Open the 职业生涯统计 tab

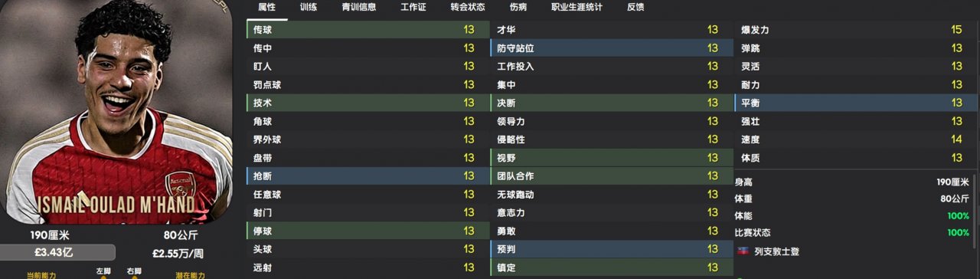click(x=577, y=7)
